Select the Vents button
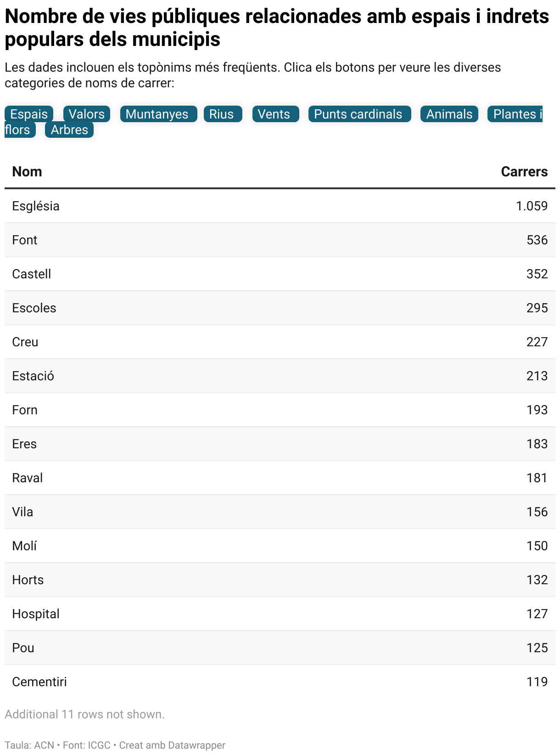Screen dimensions: 560x756 tap(275, 114)
